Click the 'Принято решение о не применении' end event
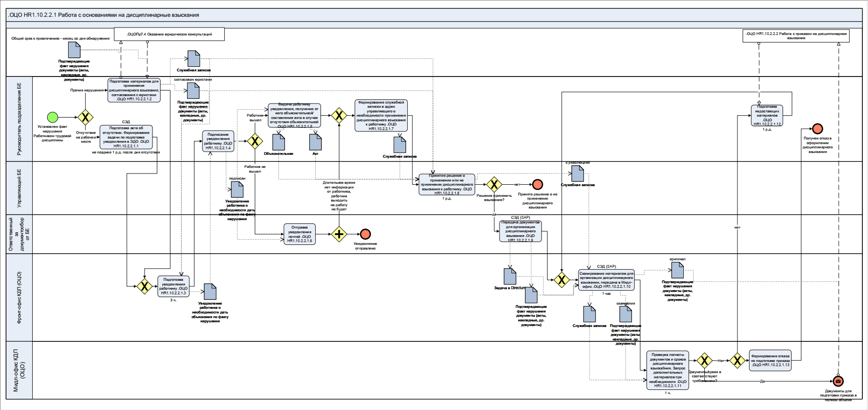 click(x=537, y=185)
